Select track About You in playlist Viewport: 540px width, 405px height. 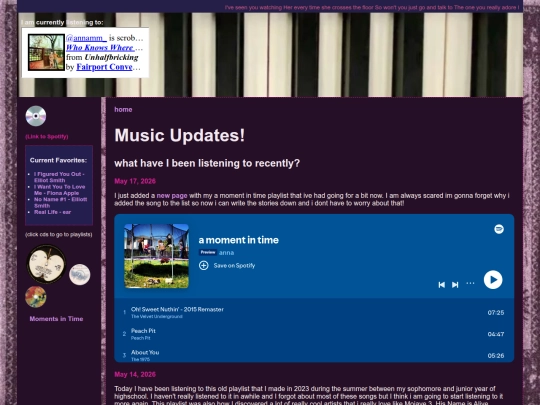314,355
